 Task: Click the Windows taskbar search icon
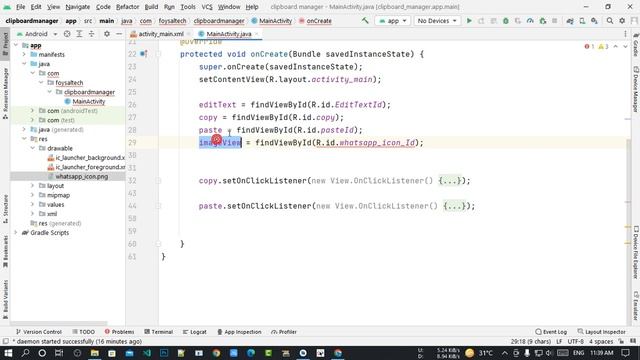[25, 353]
